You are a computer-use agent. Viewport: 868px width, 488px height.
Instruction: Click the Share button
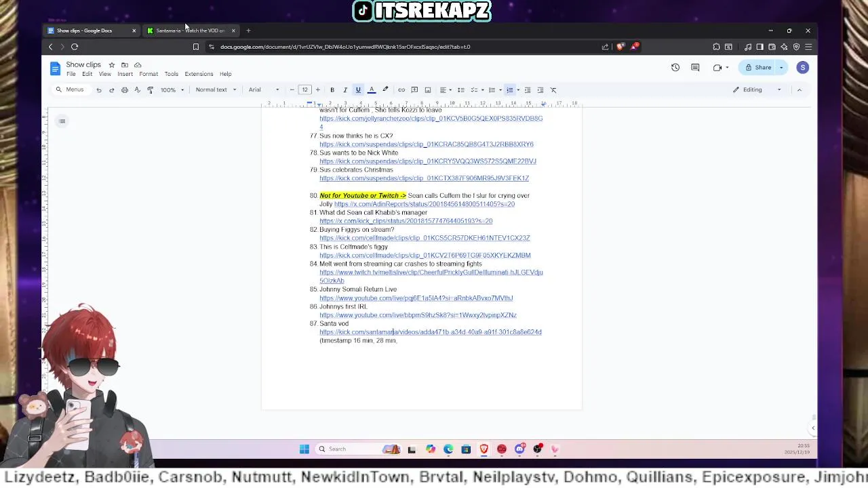pos(758,68)
